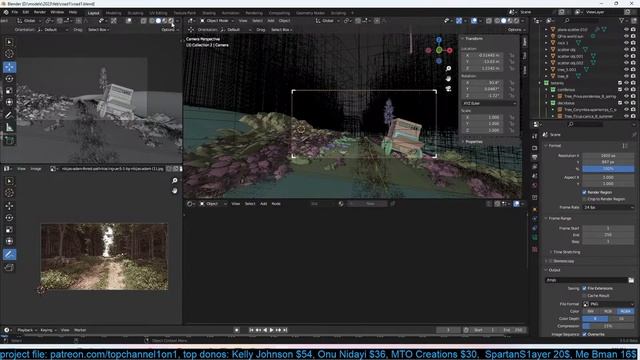Toggle visibility of coniferous collection
The image size is (640, 360).
point(626,90)
